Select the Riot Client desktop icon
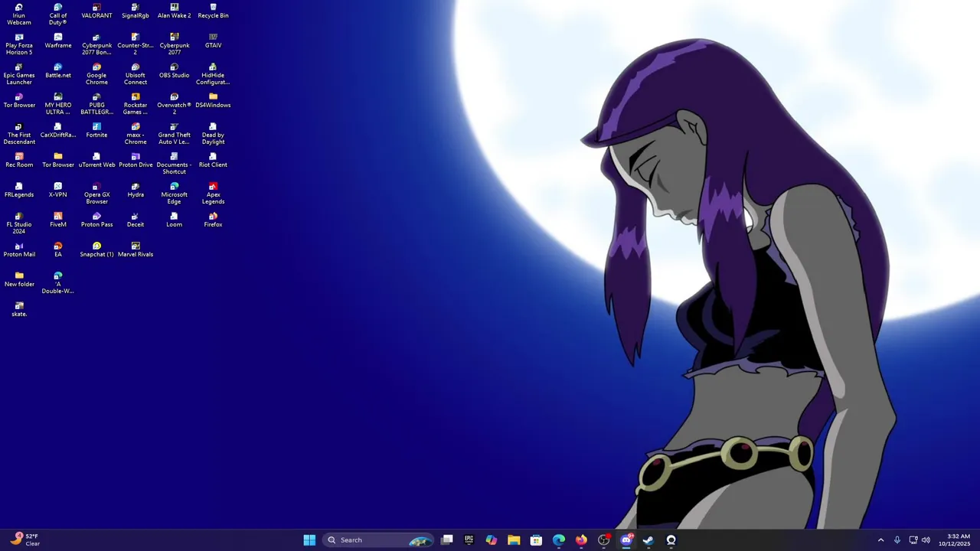Viewport: 980px width, 551px height. [213, 160]
